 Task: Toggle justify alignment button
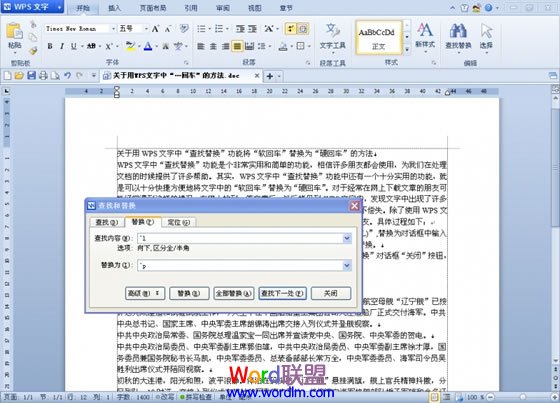pyautogui.click(x=237, y=46)
